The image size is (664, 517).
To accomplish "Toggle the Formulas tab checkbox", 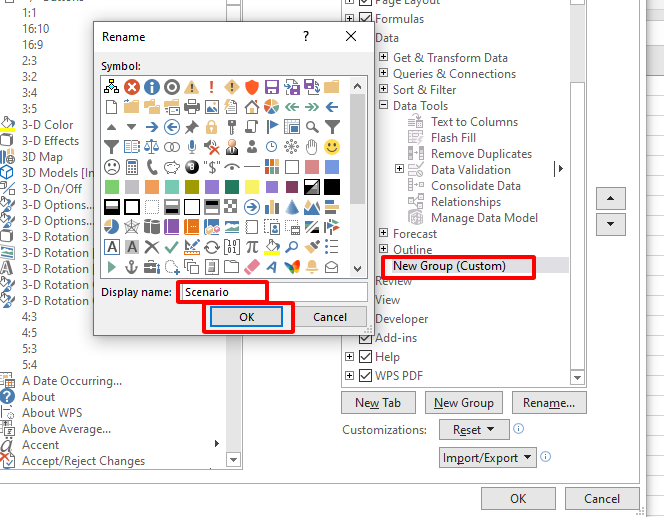I will point(365,18).
